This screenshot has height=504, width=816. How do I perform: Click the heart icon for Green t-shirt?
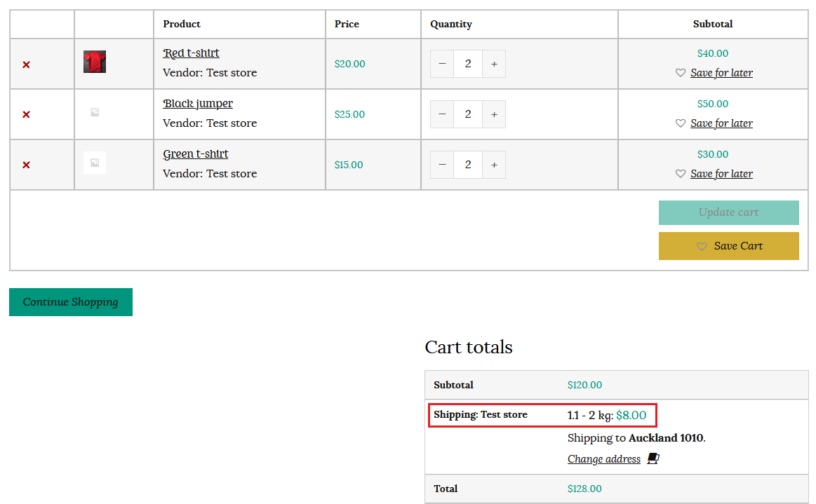(680, 174)
